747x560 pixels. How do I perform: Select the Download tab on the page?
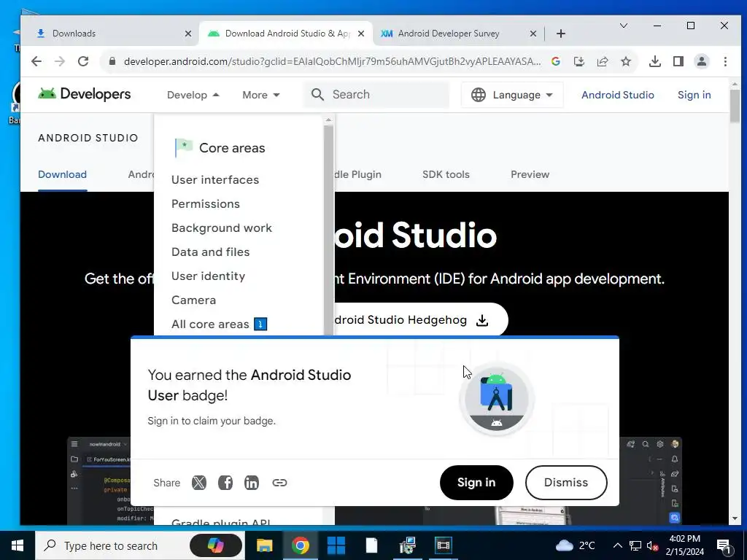pyautogui.click(x=63, y=174)
